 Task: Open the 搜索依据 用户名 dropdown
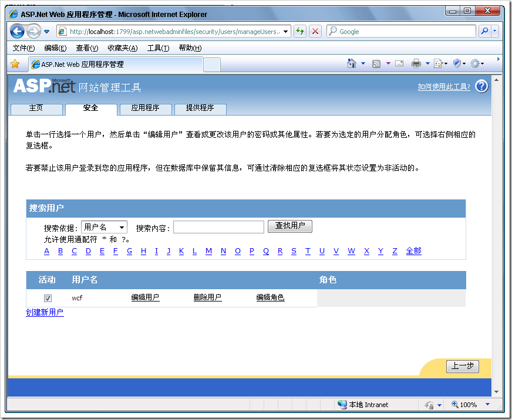[104, 227]
